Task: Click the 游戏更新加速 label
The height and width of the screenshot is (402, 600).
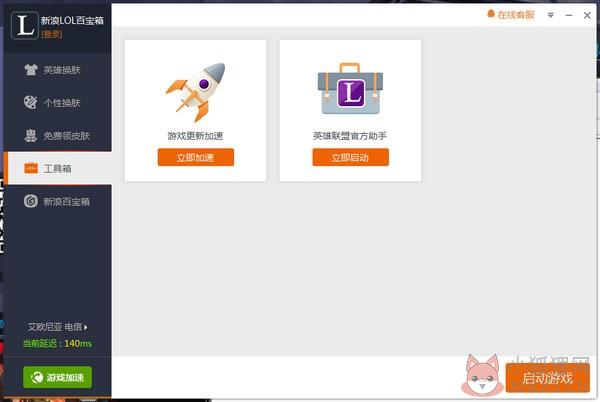Action: [x=196, y=136]
